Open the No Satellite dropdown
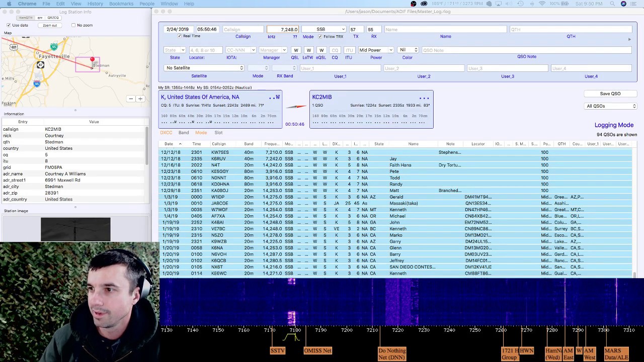644x362 pixels. pyautogui.click(x=204, y=68)
